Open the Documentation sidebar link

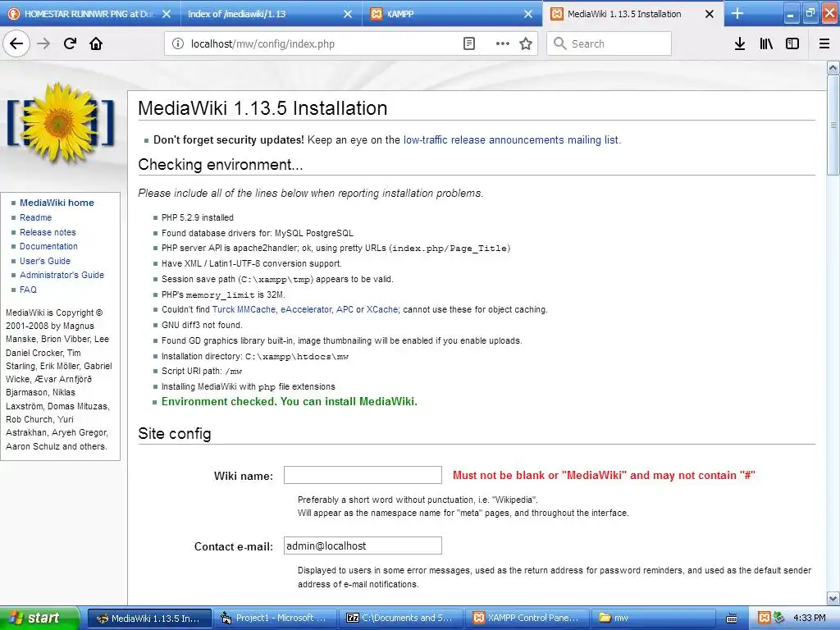coord(48,246)
